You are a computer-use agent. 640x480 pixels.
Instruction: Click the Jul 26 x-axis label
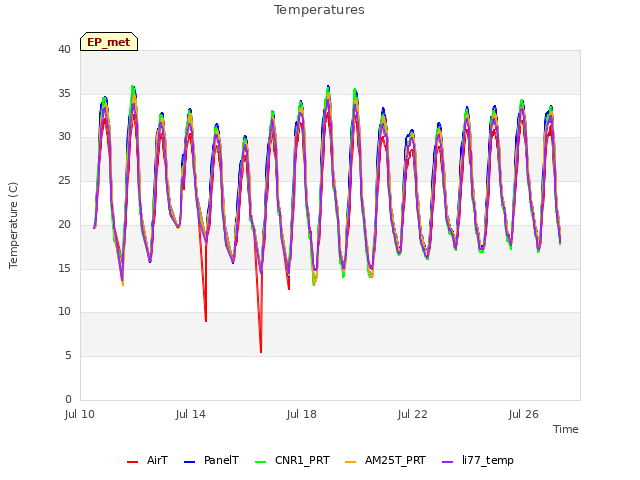(524, 414)
